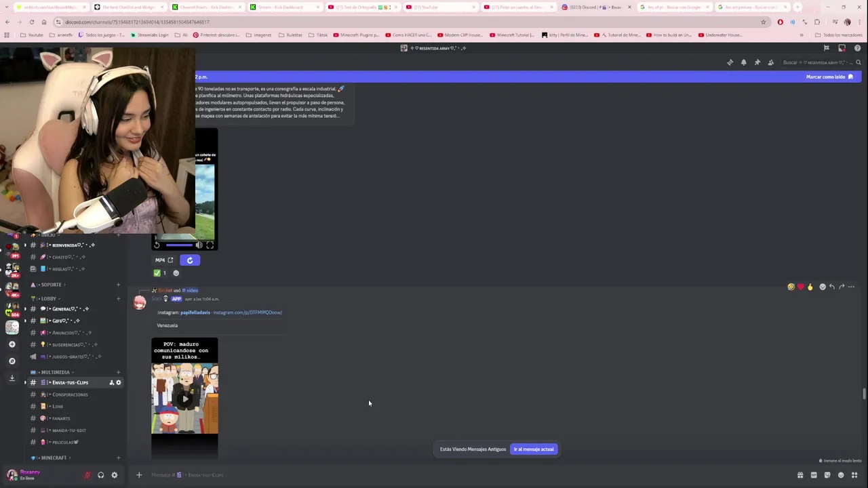This screenshot has height=488, width=868.
Task: Adjust the upper video progress bar
Action: [x=179, y=245]
